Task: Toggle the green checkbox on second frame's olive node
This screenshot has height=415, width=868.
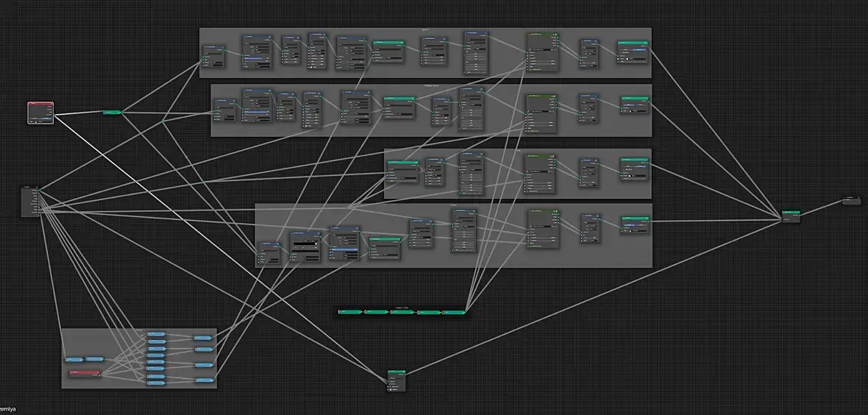Action: click(x=529, y=131)
